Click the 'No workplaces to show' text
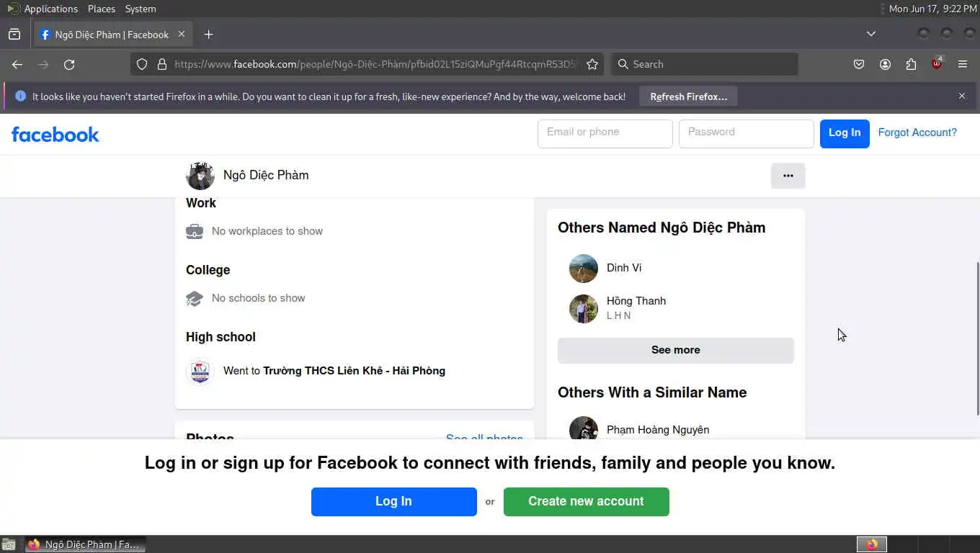 267,231
